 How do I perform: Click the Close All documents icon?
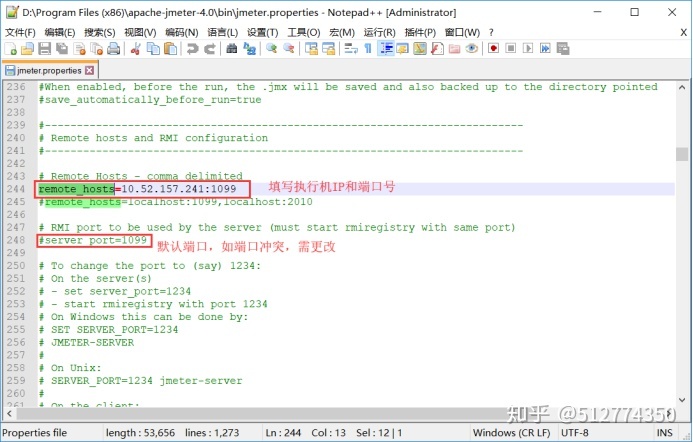(x=96, y=49)
